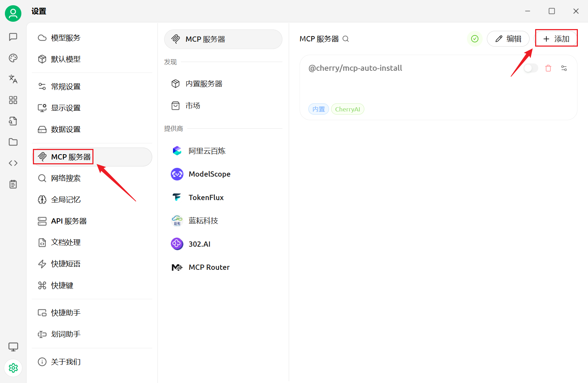Open the translate sidebar icon
588x383 pixels.
pyautogui.click(x=13, y=79)
